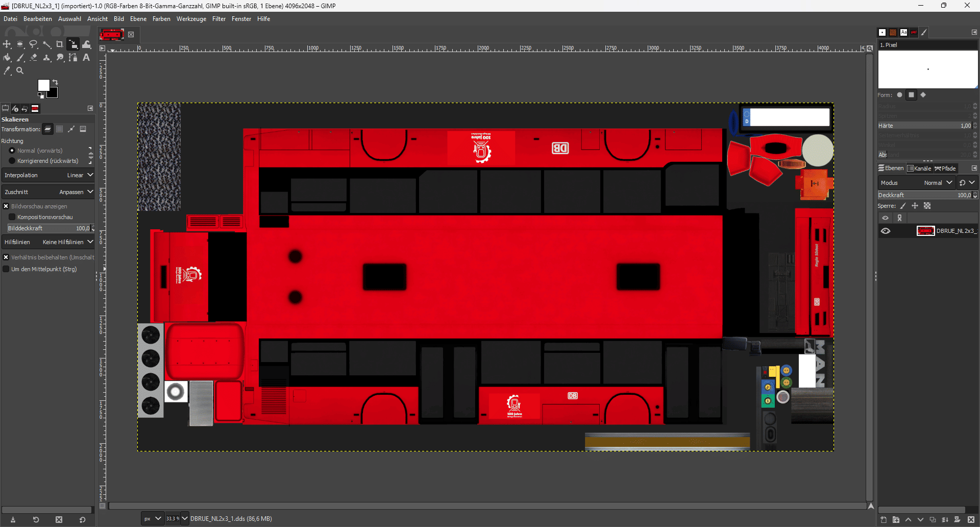Enable the Kompositionsvorschau checkbox
Image resolution: width=980 pixels, height=527 pixels.
point(12,217)
